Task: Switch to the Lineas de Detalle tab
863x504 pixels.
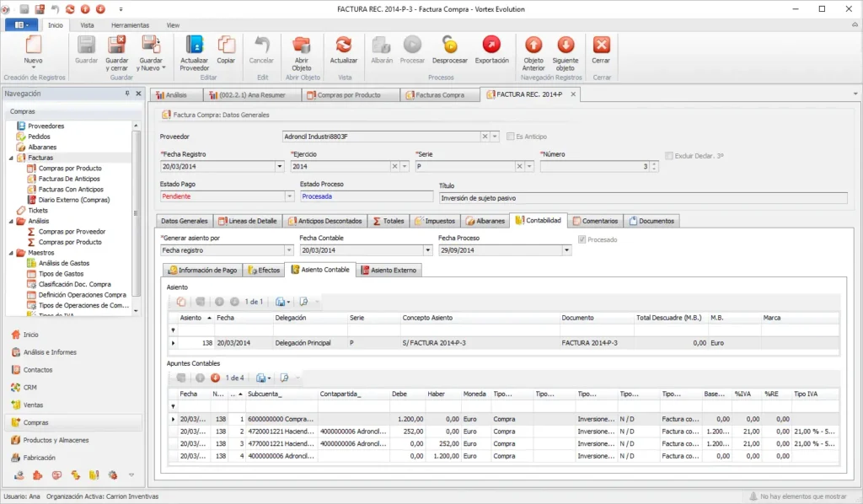Action: tap(248, 221)
